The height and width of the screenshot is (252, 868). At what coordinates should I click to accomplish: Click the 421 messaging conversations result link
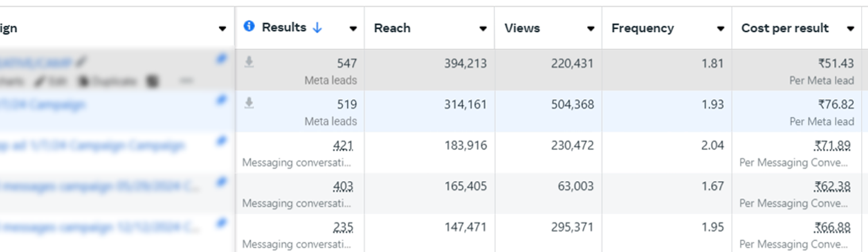[x=343, y=146]
